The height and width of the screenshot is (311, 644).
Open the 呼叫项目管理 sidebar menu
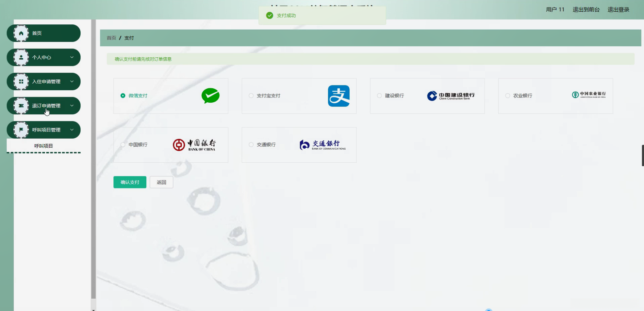[44, 130]
